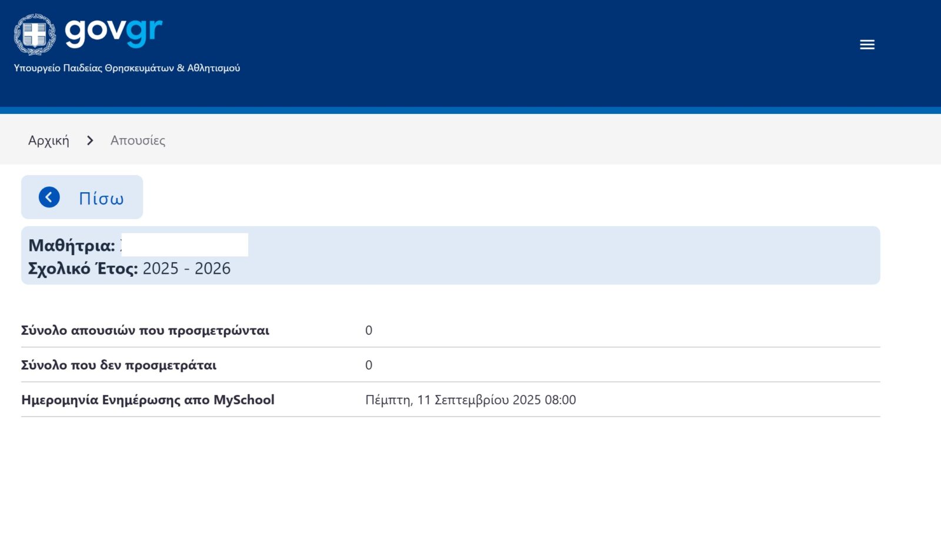
Task: Click the Μαθήτρια label
Action: click(x=72, y=245)
